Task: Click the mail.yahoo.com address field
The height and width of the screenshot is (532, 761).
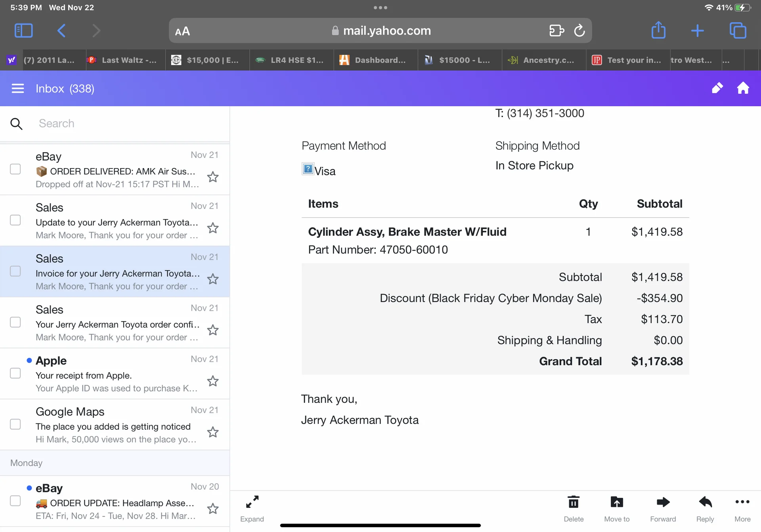Action: click(x=380, y=31)
